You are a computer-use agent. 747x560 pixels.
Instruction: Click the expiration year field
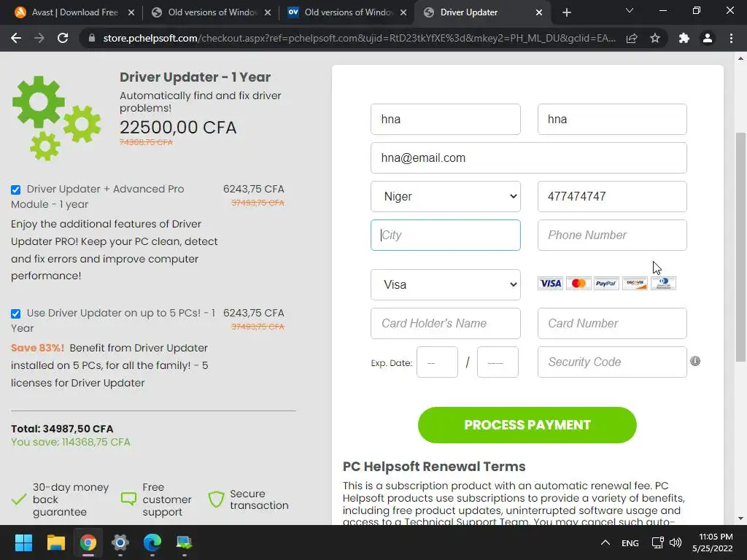point(498,362)
